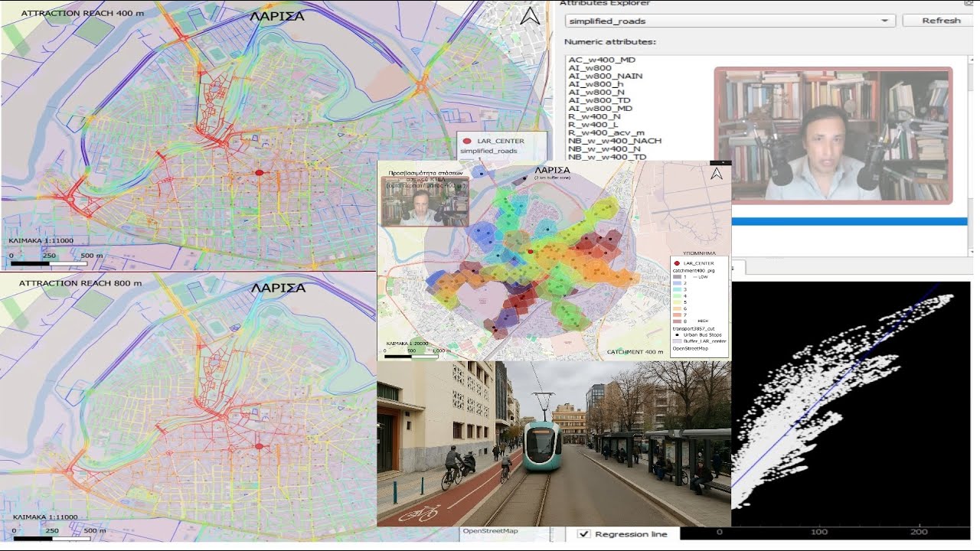Click the Buffer_LAR_center legend entry
This screenshot has width=980, height=551.
click(x=699, y=341)
